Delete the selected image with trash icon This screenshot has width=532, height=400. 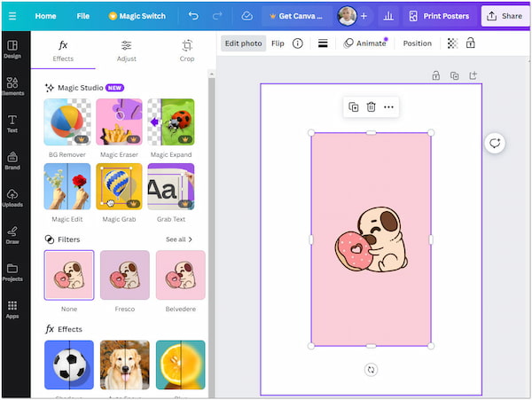tap(371, 107)
